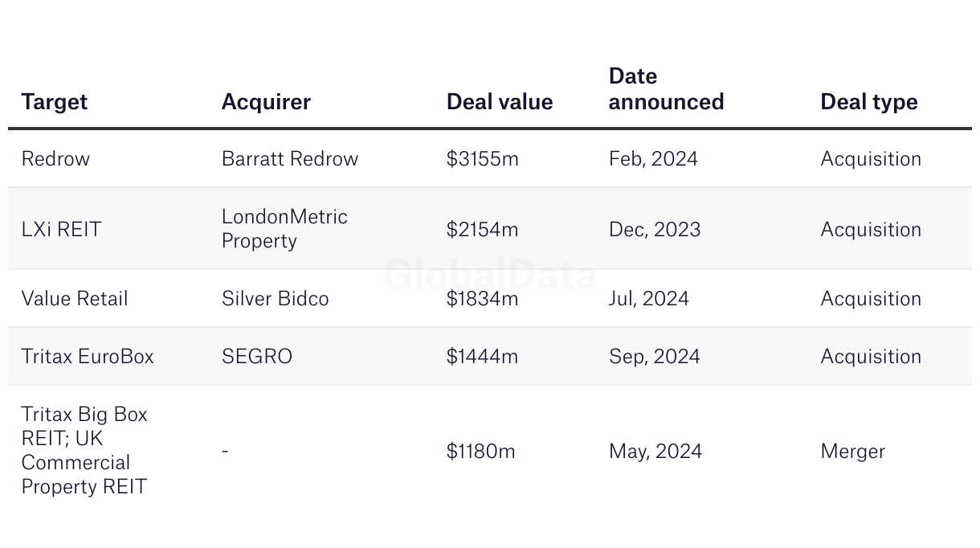The height and width of the screenshot is (548, 980).
Task: Select the Barratt Redrow acquirer cell
Action: coord(289,158)
